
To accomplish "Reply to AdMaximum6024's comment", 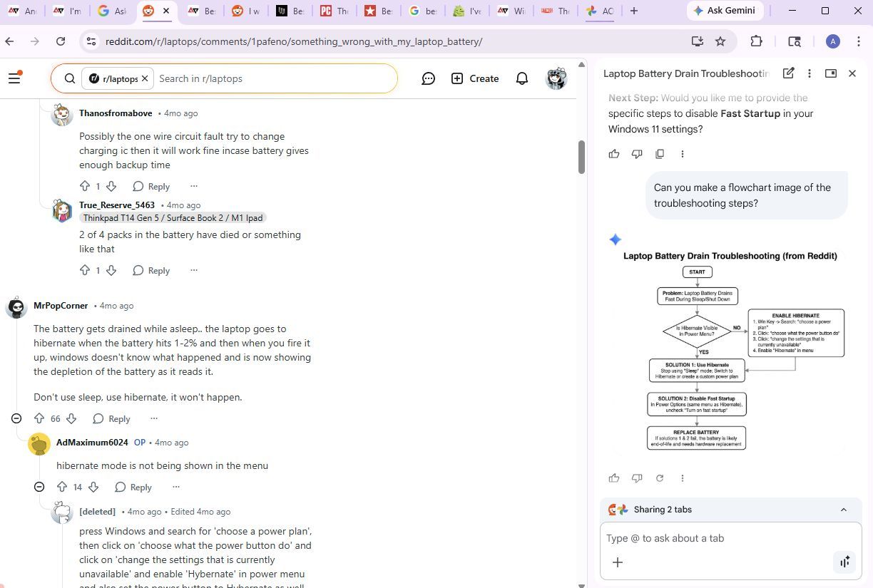I will tap(133, 487).
